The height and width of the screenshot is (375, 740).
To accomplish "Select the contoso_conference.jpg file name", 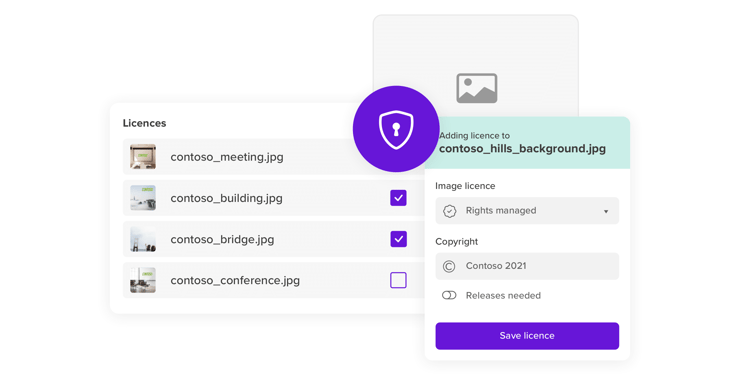I will coord(235,281).
